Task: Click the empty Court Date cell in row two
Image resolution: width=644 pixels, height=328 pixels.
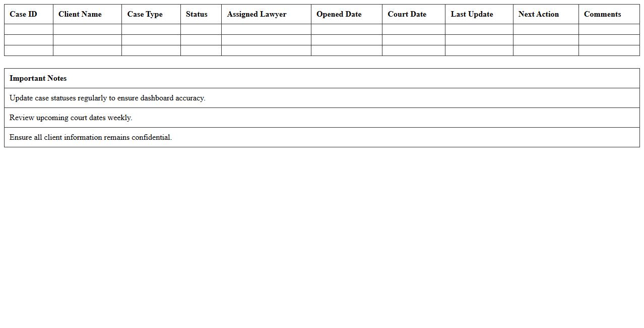Action: tap(413, 39)
